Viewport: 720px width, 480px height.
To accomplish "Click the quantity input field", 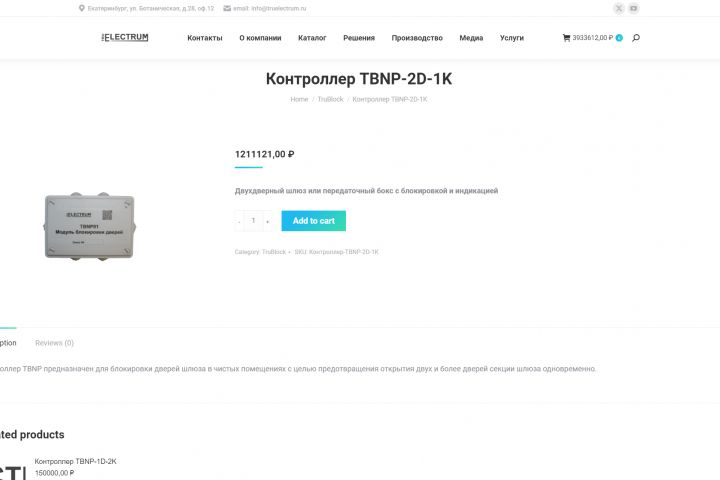I will coord(253,221).
